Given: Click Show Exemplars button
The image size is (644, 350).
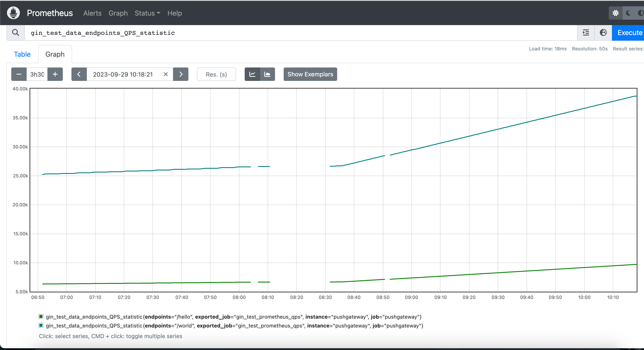Looking at the screenshot, I should tap(311, 74).
